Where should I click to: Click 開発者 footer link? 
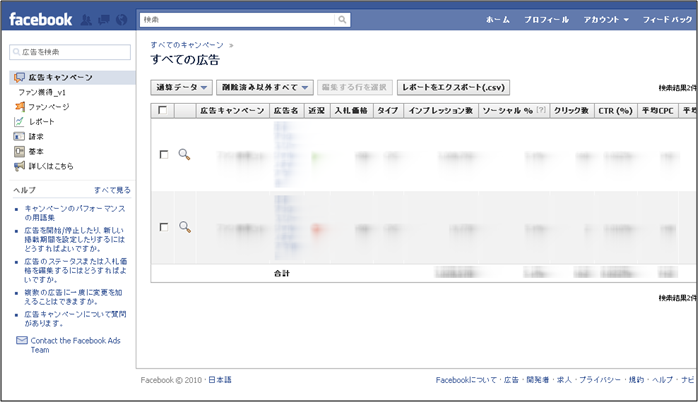[537, 380]
